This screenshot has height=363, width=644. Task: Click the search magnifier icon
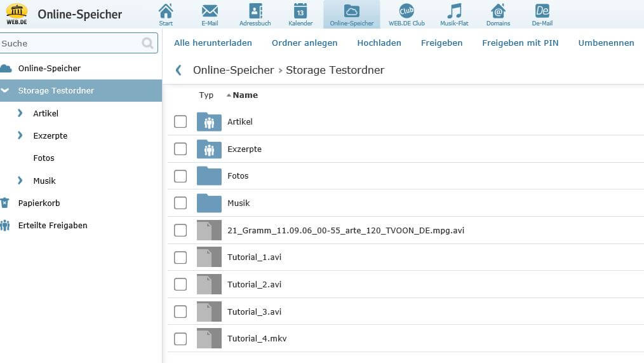[148, 43]
